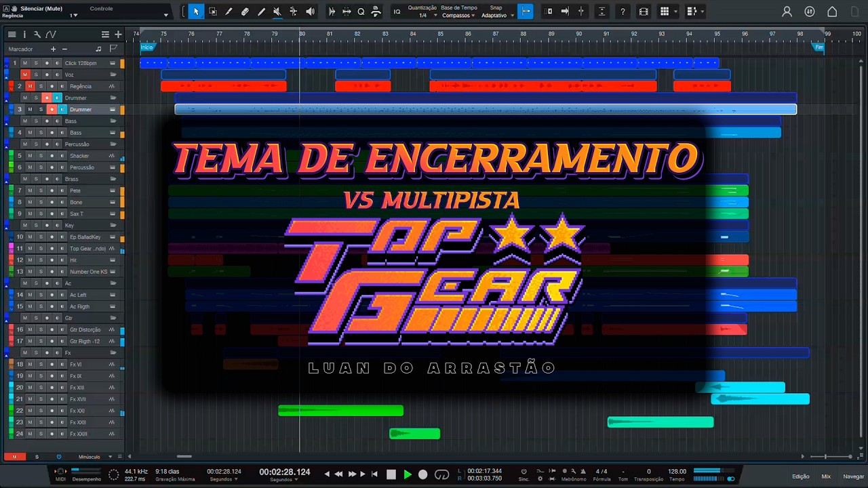This screenshot has width=868, height=488.
Task: Select the Range tool
Action: [x=212, y=12]
